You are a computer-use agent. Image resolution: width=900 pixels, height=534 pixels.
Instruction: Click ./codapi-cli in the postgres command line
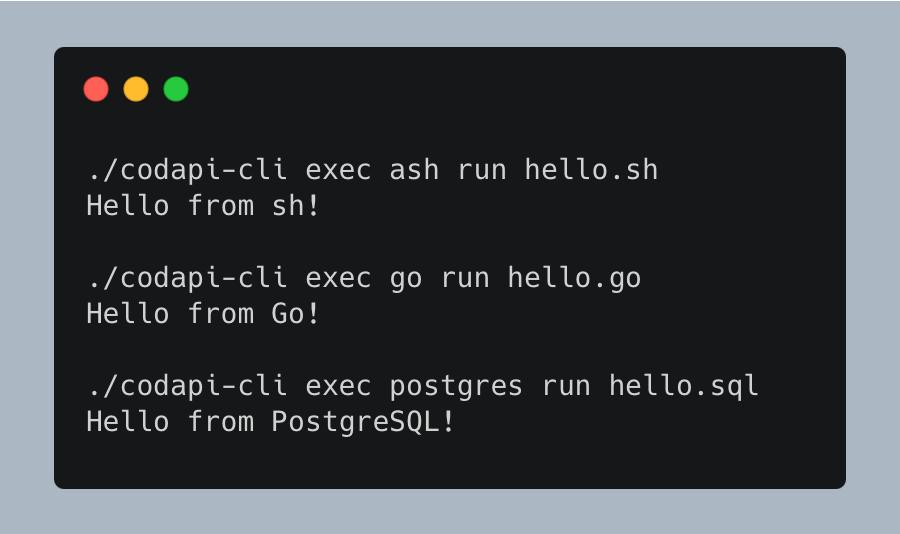(x=187, y=385)
